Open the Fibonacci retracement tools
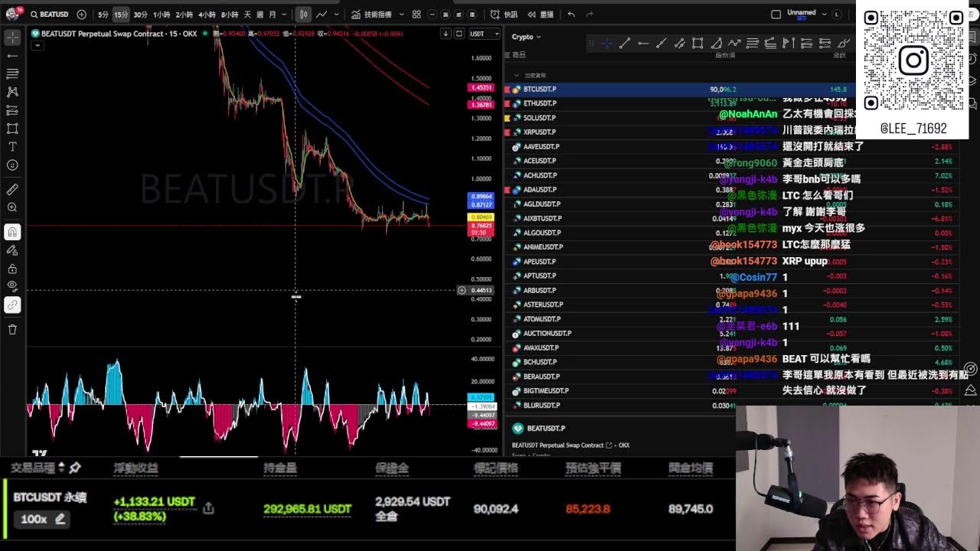This screenshot has height=551, width=980. (12, 73)
